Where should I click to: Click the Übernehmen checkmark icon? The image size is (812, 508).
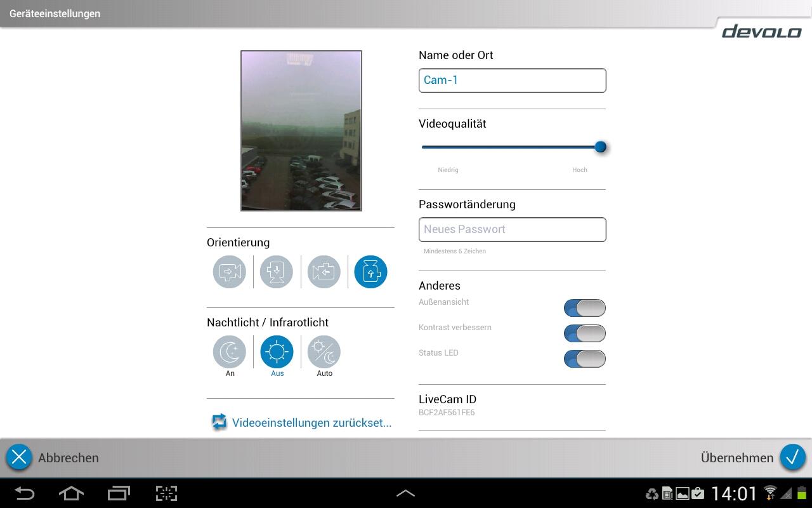[792, 457]
